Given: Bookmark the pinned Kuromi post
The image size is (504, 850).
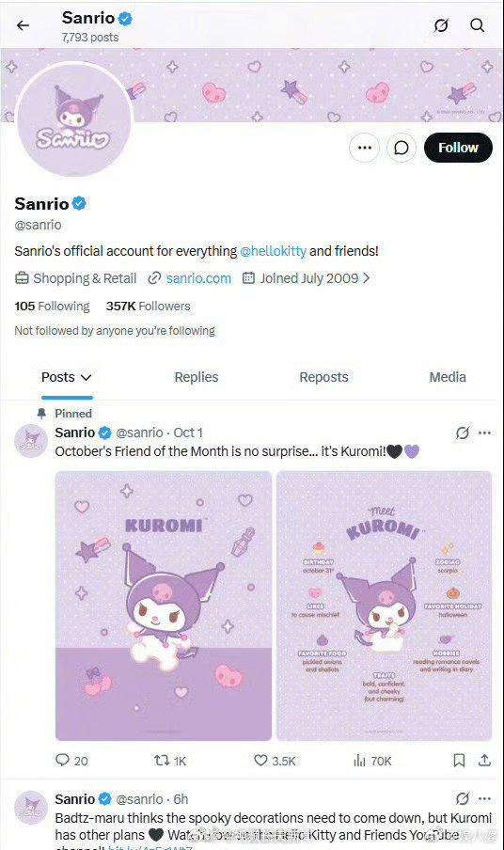Looking at the screenshot, I should tap(459, 761).
